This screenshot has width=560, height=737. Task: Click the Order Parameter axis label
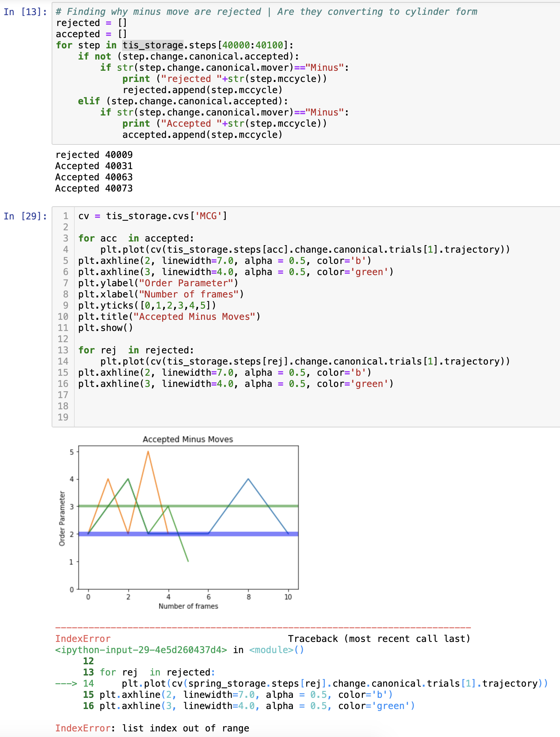[62, 518]
